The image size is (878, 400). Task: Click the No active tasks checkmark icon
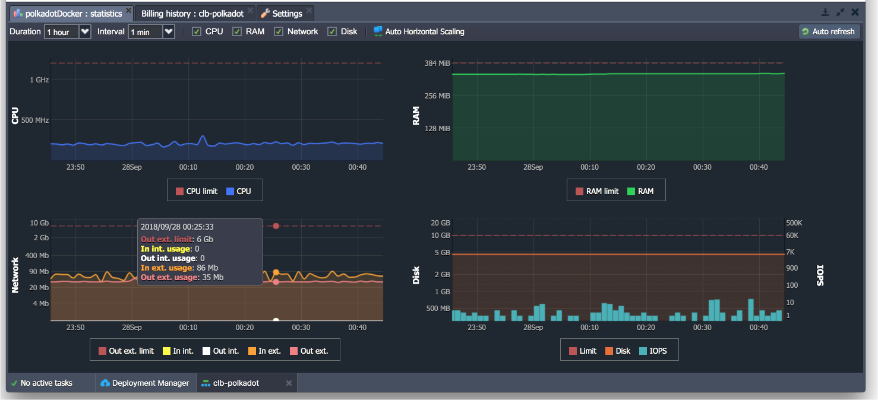[x=13, y=383]
